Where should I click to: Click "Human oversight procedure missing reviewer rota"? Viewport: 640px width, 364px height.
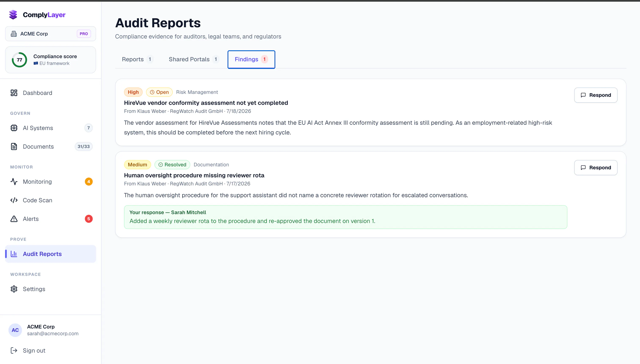pos(194,175)
